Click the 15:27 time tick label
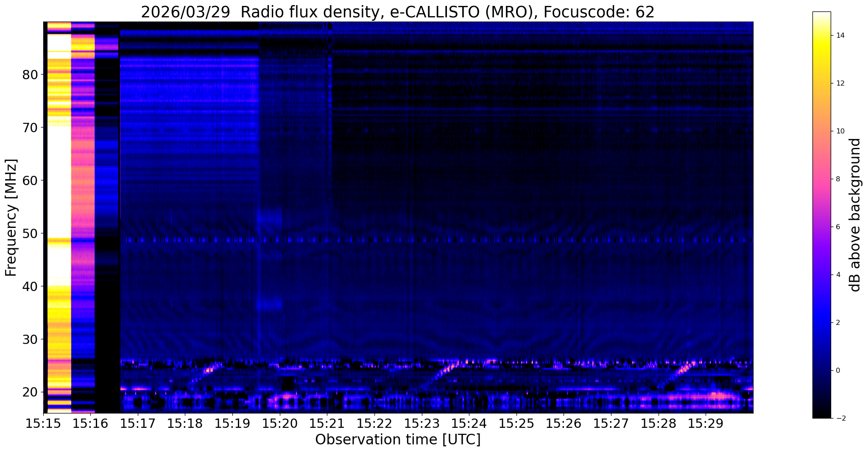The image size is (868, 452). point(611,423)
